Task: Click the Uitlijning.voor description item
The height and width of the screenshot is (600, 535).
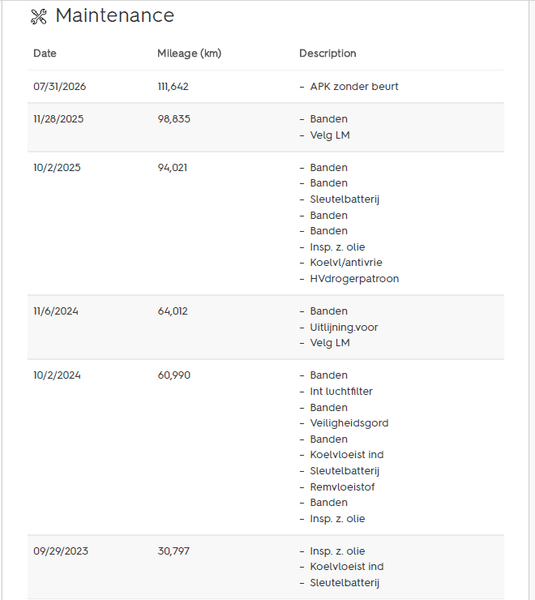Action: click(344, 328)
